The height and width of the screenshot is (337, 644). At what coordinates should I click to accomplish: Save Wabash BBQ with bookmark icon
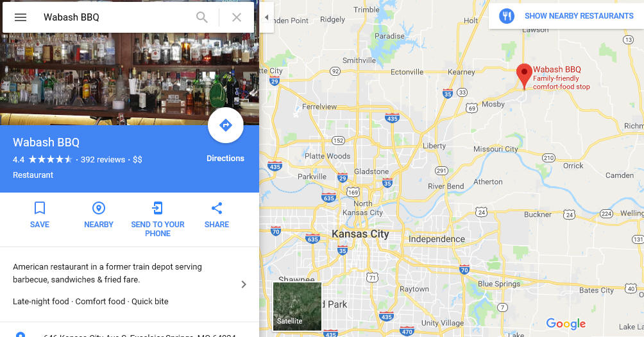[x=39, y=208]
